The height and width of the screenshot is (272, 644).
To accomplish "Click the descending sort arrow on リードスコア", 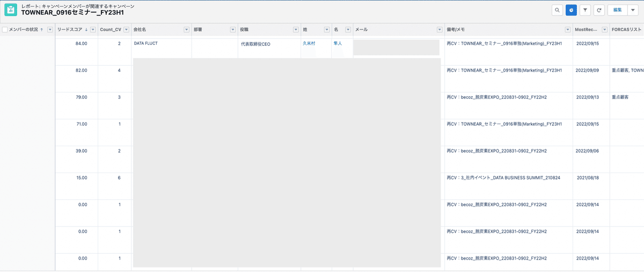I will tap(86, 30).
